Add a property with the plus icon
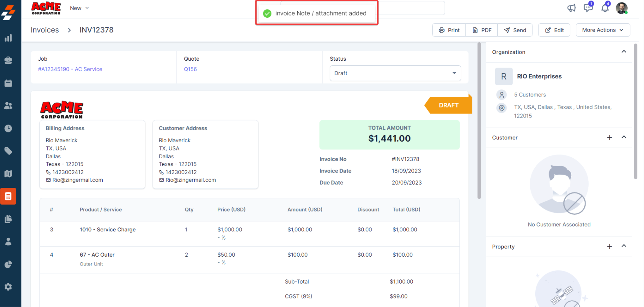 coord(610,246)
